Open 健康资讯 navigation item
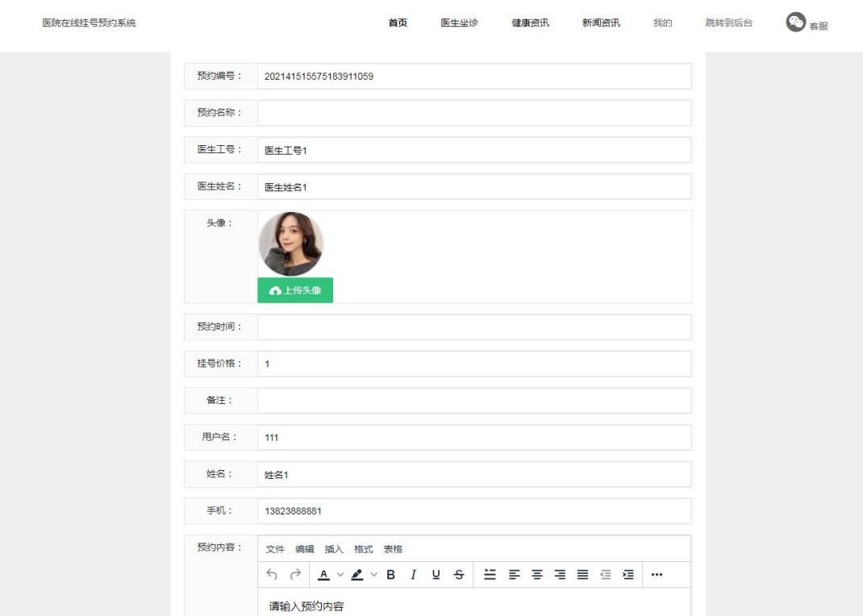 pos(530,23)
